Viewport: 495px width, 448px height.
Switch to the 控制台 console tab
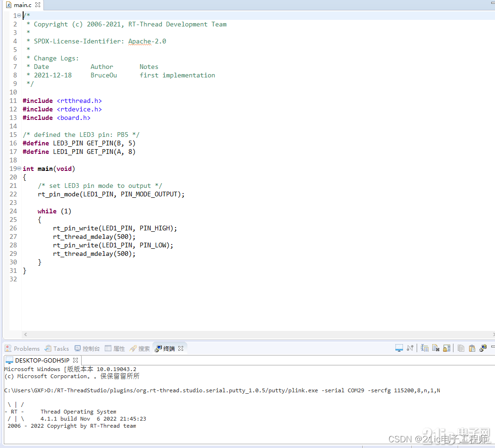tap(87, 348)
